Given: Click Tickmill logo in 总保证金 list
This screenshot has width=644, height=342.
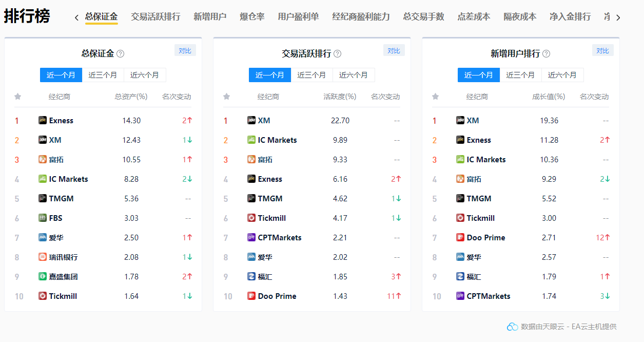Looking at the screenshot, I should pos(43,296).
